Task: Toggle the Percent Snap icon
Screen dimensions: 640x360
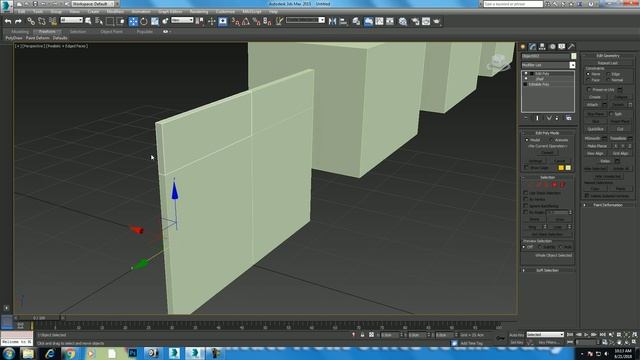Action: (256, 21)
